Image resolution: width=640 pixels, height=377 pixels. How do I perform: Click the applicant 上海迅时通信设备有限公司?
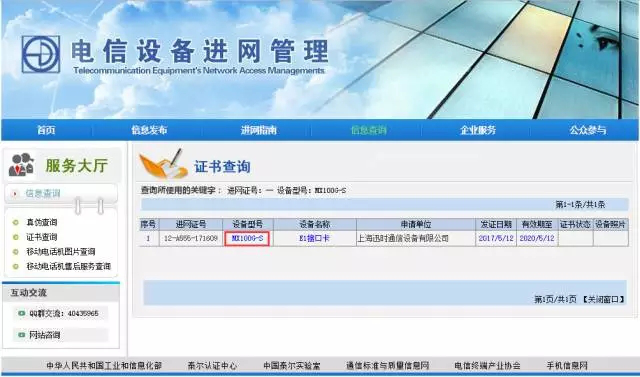[x=403, y=238]
